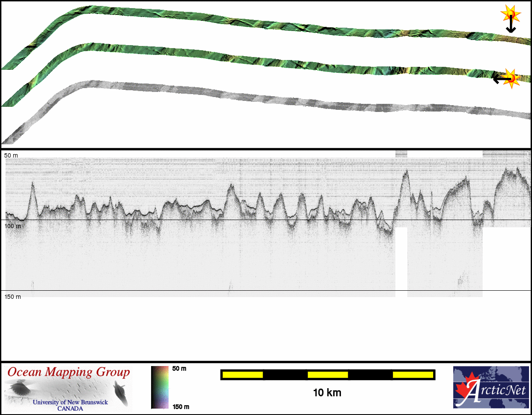Select the '150 m' profile depth label
This screenshot has height=415, width=532.
[x=12, y=297]
